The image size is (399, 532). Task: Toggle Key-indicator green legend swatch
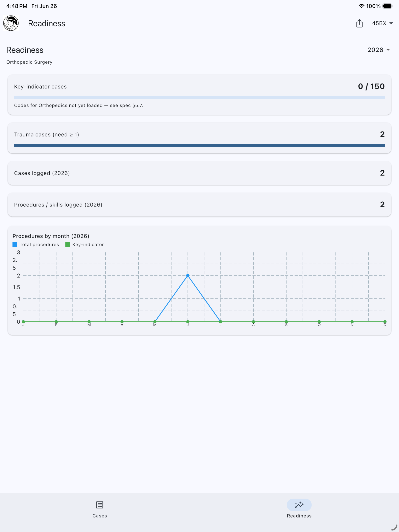(x=68, y=245)
